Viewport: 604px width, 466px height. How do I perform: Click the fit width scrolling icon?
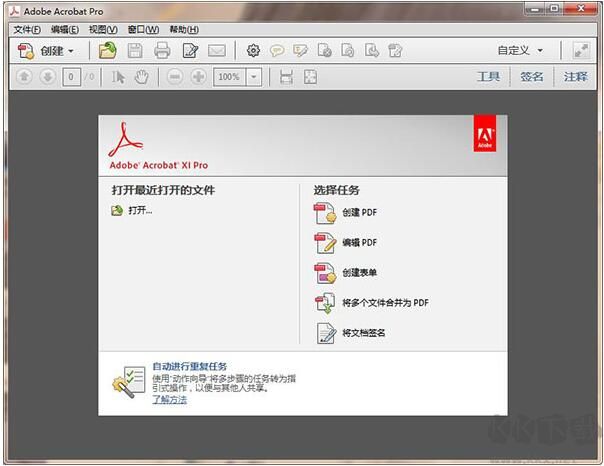click(286, 77)
